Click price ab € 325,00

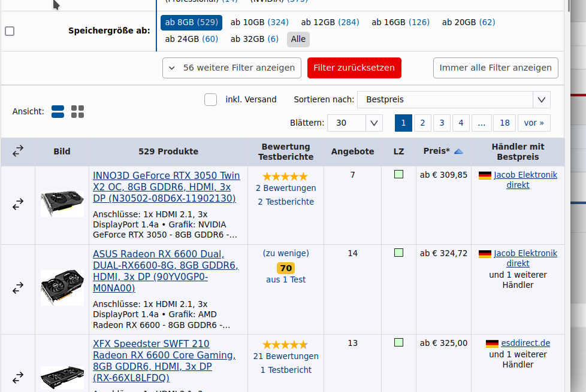tap(443, 343)
